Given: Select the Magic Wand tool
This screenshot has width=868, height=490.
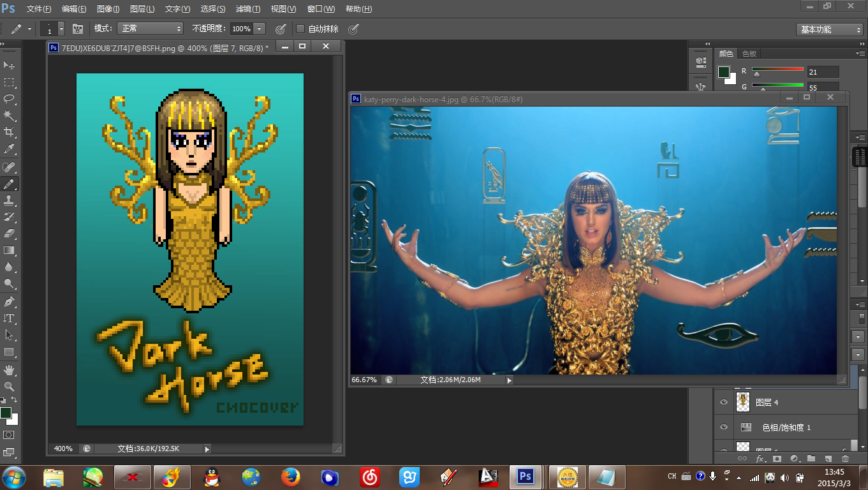Looking at the screenshot, I should [9, 115].
